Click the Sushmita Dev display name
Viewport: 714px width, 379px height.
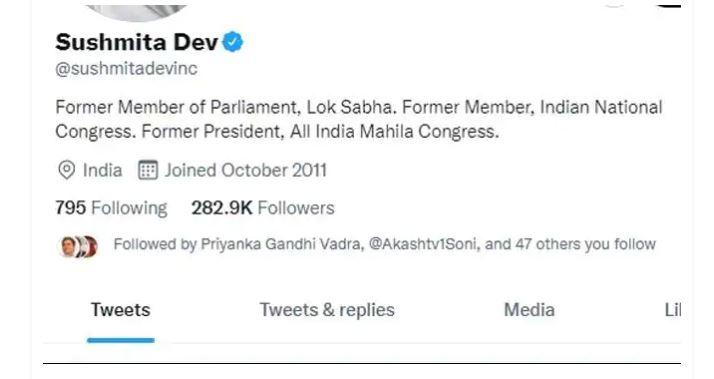pos(137,42)
